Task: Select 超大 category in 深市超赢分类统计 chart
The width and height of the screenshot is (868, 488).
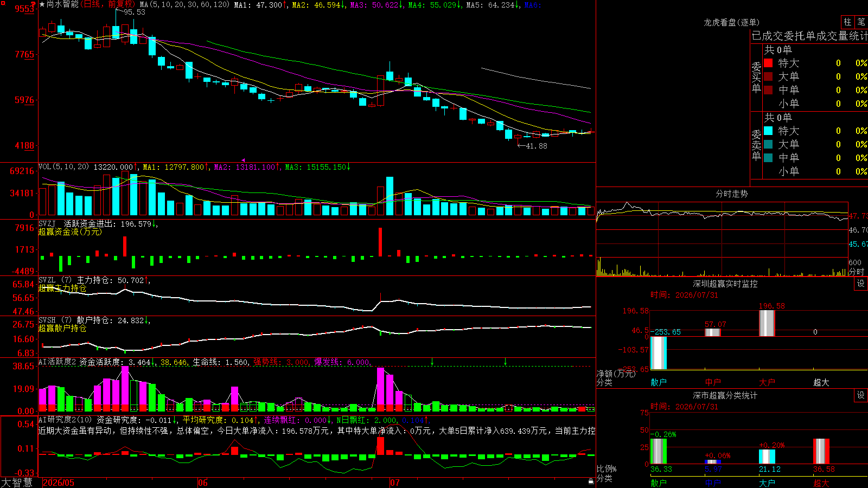Action: coord(821,483)
